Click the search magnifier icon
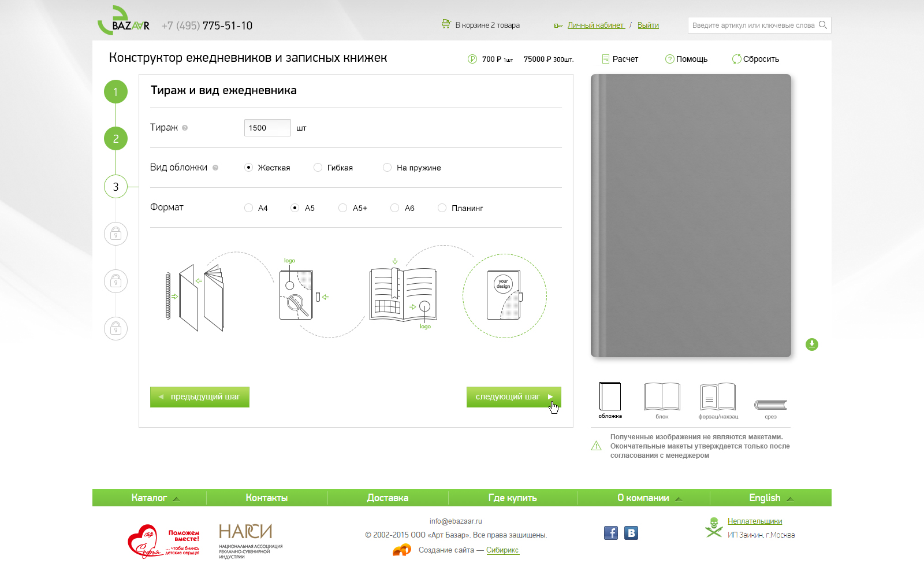Image resolution: width=924 pixels, height=578 pixels. pos(823,25)
